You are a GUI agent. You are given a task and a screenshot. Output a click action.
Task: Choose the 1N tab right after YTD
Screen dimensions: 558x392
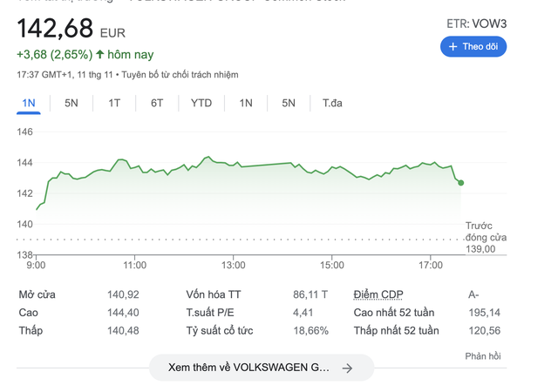coord(246,103)
